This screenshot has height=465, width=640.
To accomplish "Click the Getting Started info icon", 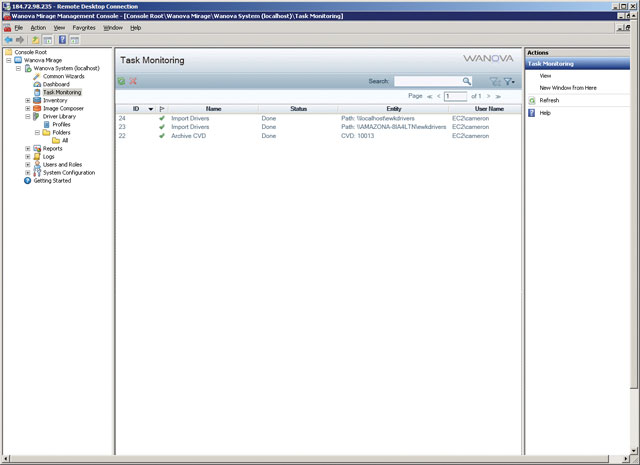I will click(x=27, y=180).
